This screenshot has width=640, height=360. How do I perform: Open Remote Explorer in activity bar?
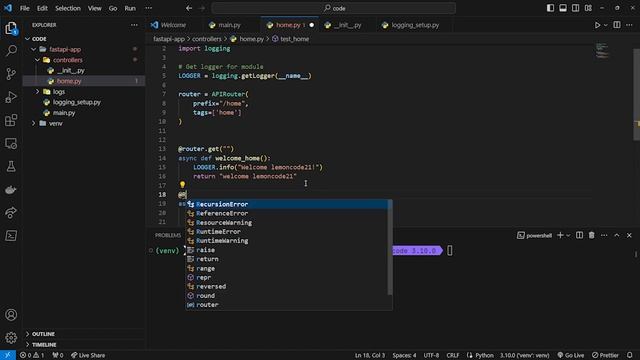tap(11, 143)
